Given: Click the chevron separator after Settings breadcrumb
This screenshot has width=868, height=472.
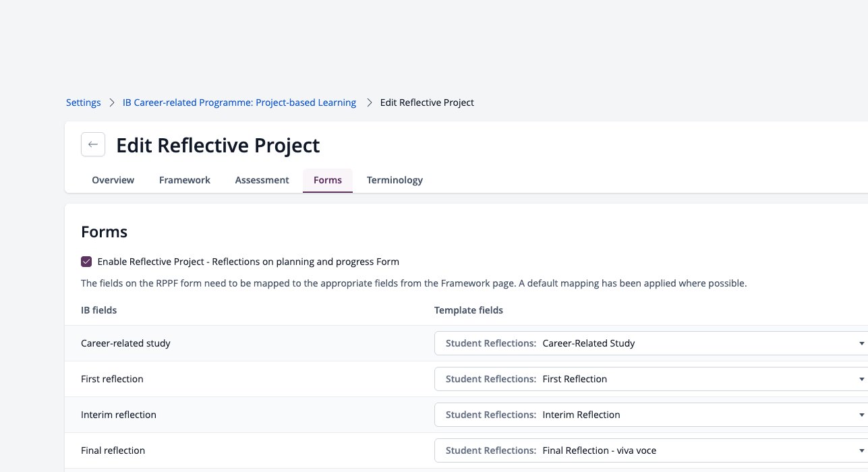Looking at the screenshot, I should (x=112, y=102).
